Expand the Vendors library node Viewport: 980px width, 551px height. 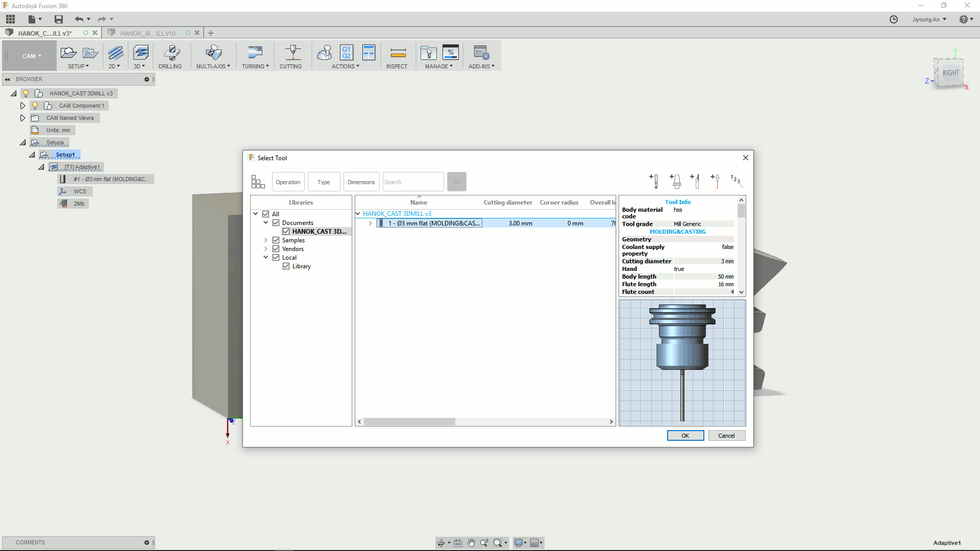[266, 249]
